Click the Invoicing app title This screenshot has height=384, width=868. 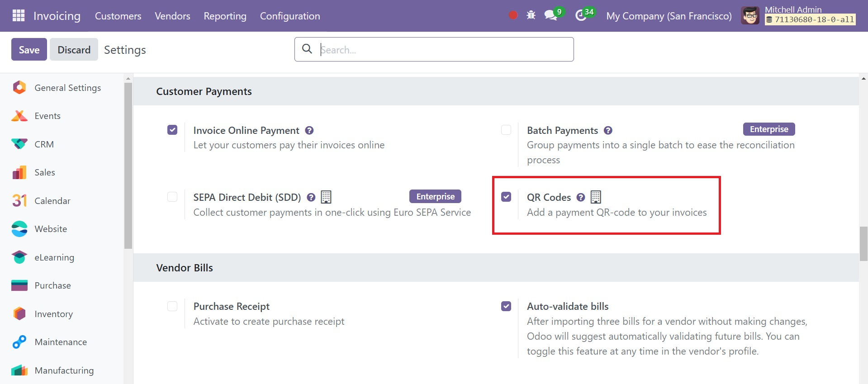[57, 16]
